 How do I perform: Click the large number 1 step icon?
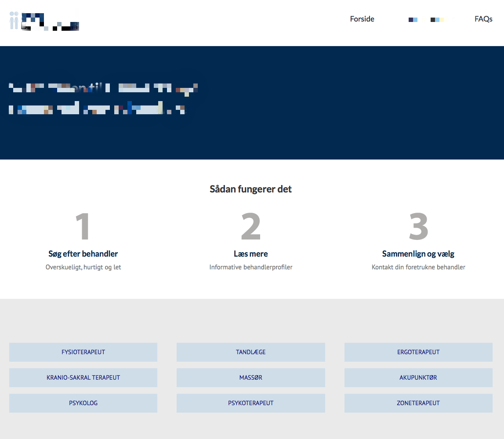pos(83,226)
